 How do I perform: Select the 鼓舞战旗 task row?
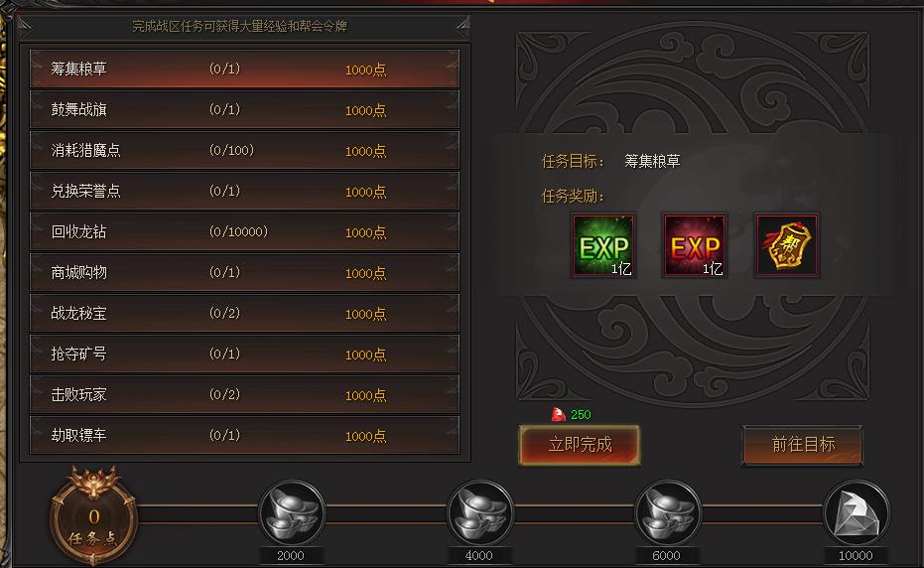tap(244, 109)
